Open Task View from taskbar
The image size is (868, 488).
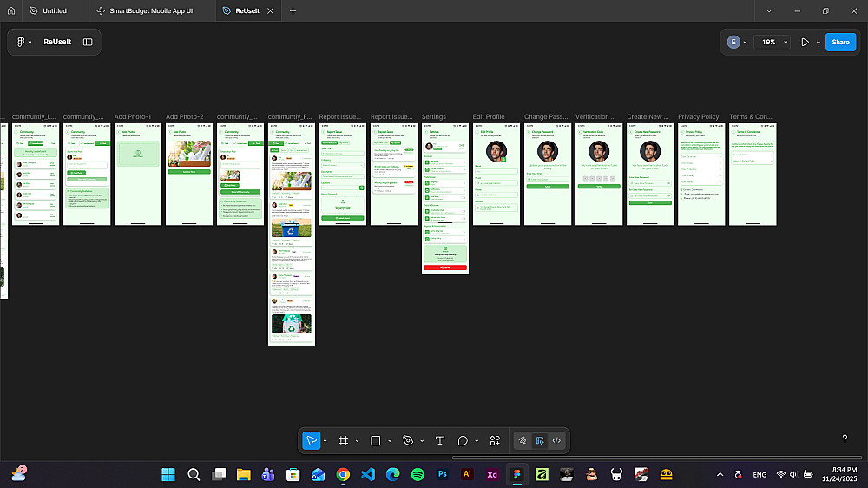(x=219, y=475)
